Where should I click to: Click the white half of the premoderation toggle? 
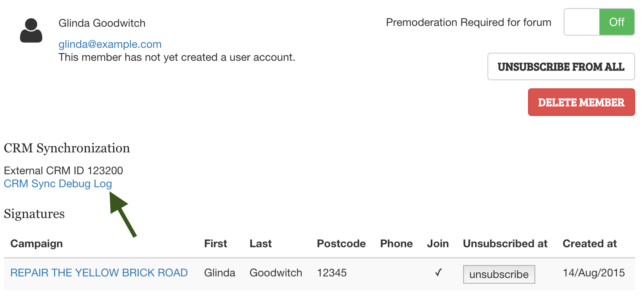[582, 22]
